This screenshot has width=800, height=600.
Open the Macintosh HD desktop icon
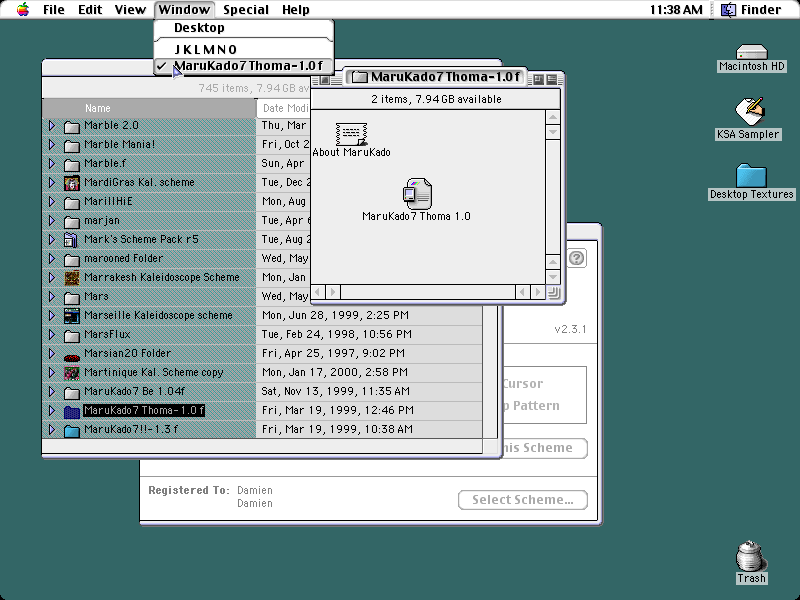click(752, 53)
